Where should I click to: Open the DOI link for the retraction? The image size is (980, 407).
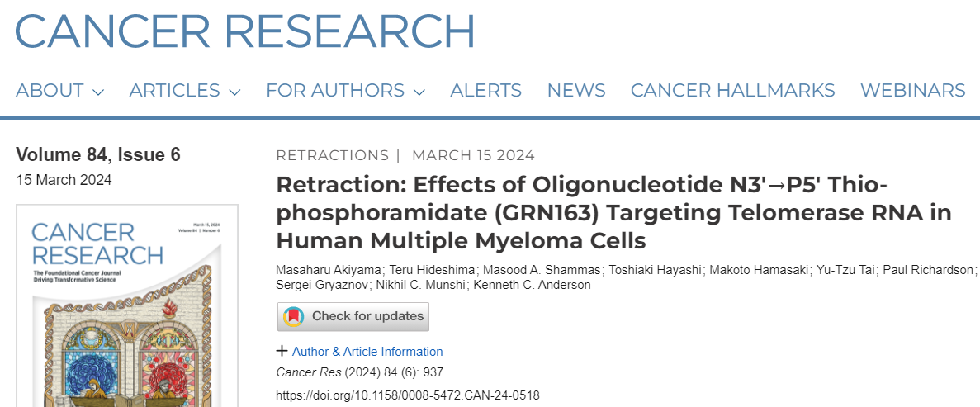coord(408,395)
